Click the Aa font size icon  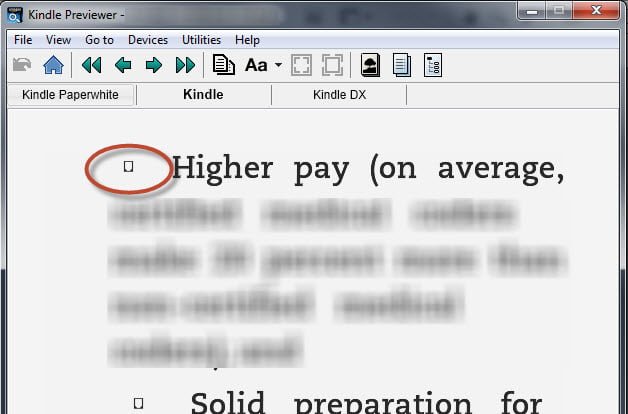coord(256,65)
